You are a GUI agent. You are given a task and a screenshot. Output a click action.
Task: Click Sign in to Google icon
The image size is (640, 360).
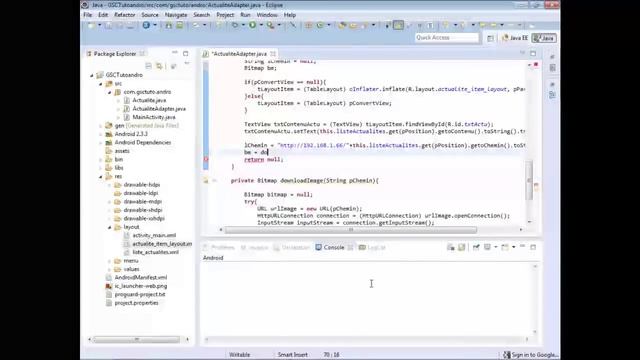[507, 355]
